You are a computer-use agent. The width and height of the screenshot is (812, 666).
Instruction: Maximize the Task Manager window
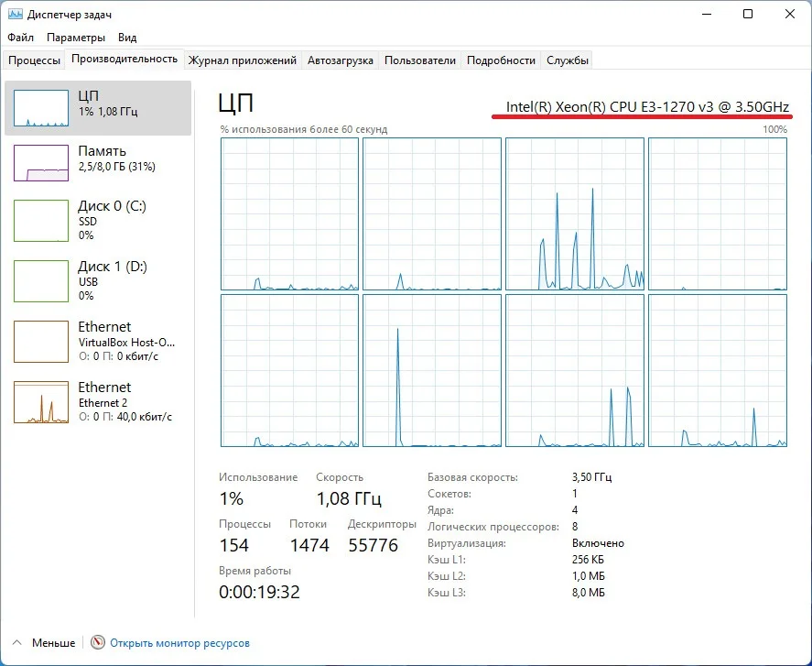pyautogui.click(x=748, y=14)
